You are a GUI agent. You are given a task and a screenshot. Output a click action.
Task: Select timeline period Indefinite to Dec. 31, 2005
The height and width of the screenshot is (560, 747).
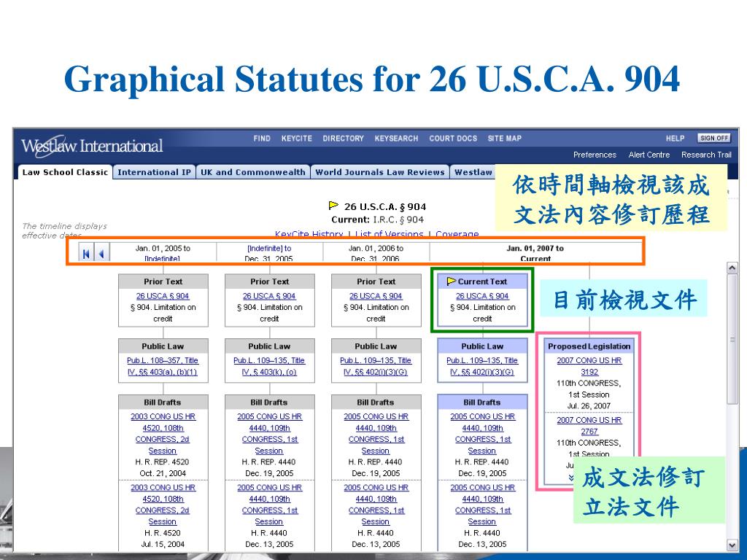[x=269, y=253]
